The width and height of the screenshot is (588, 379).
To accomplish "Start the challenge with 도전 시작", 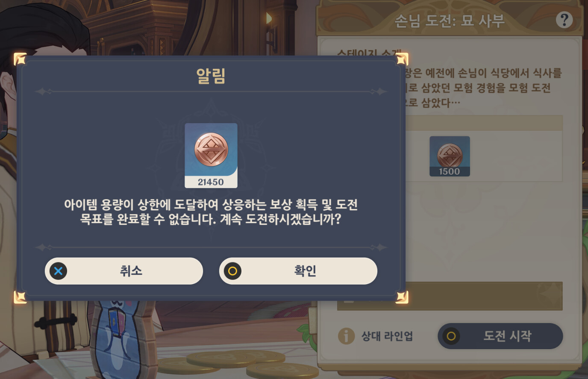I will tap(500, 336).
